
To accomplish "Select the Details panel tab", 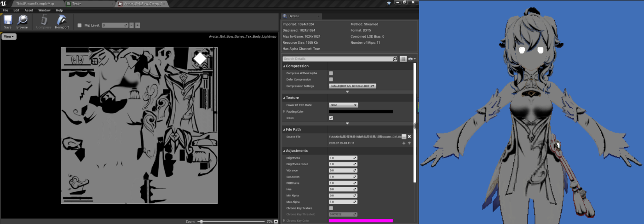I will click(x=301, y=16).
